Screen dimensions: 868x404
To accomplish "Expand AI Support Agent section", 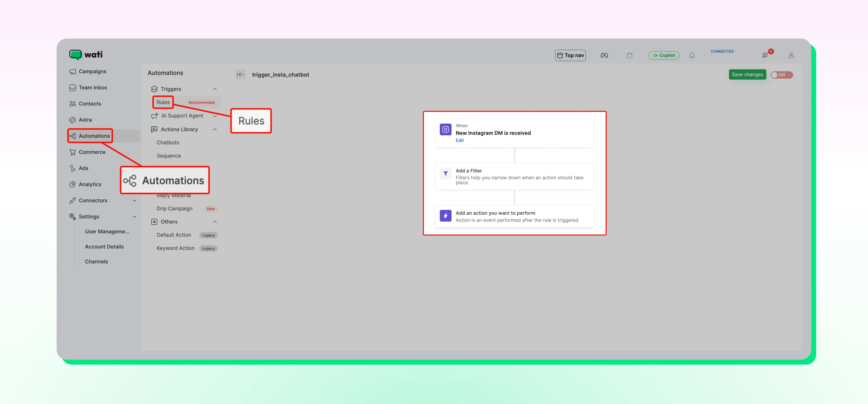I will click(x=215, y=116).
